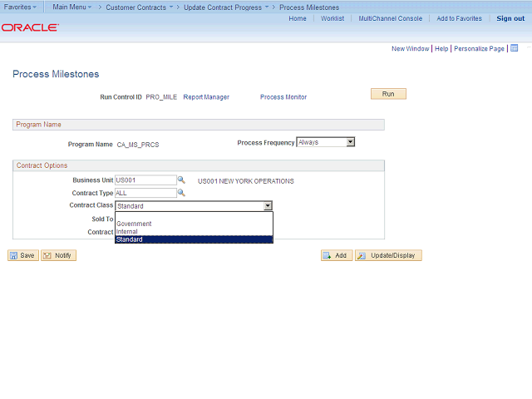
Task: Click the Contract Options section header
Action: (x=199, y=165)
